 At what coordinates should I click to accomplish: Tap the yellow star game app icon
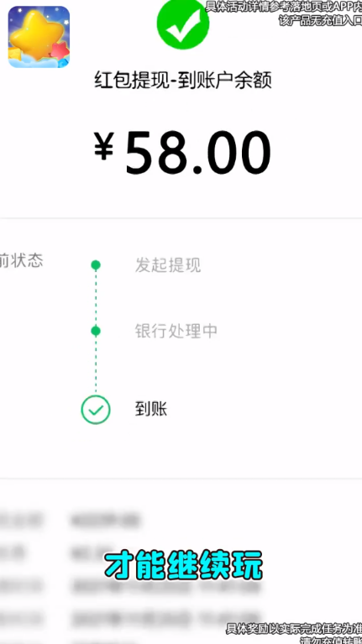coord(39,37)
